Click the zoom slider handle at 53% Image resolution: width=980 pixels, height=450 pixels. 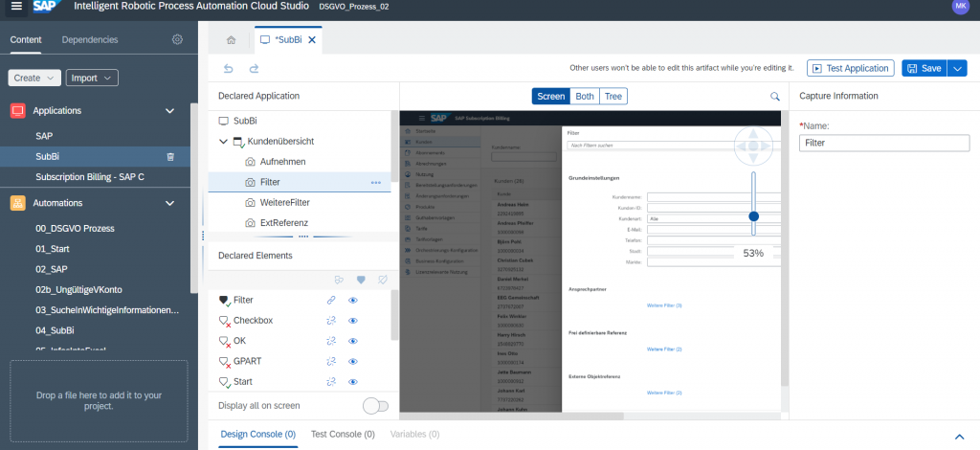[754, 216]
